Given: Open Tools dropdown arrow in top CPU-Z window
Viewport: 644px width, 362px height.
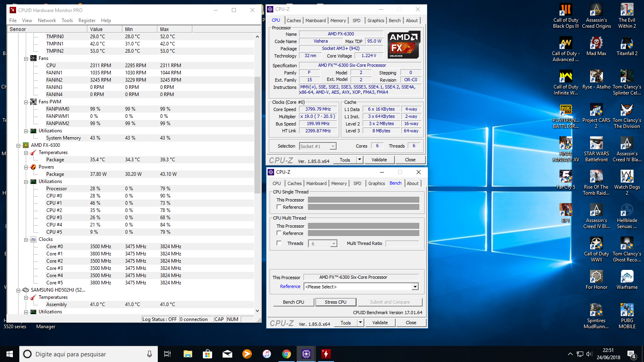Looking at the screenshot, I should pos(359,160).
